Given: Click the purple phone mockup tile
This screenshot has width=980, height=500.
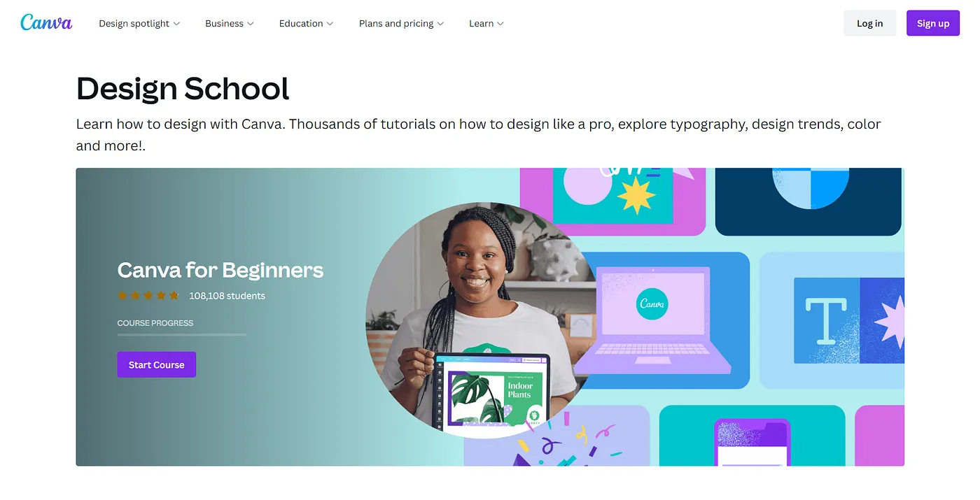Looking at the screenshot, I should [x=752, y=441].
